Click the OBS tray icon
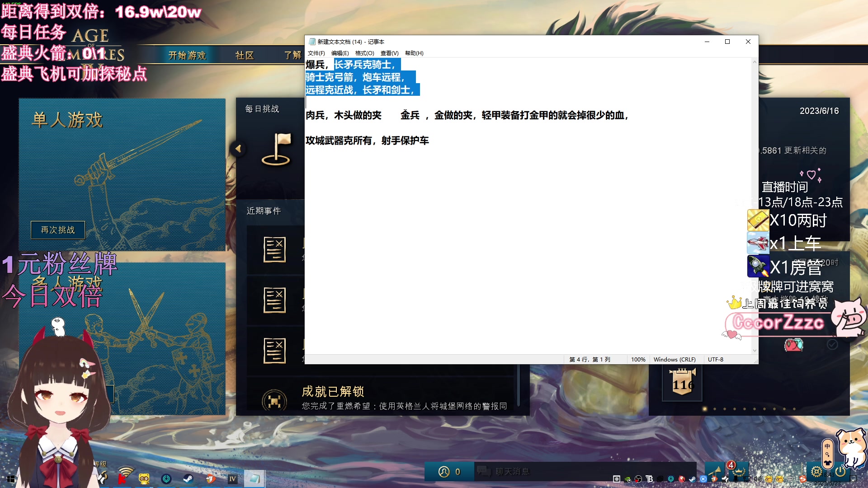This screenshot has width=868, height=488. coord(638,479)
